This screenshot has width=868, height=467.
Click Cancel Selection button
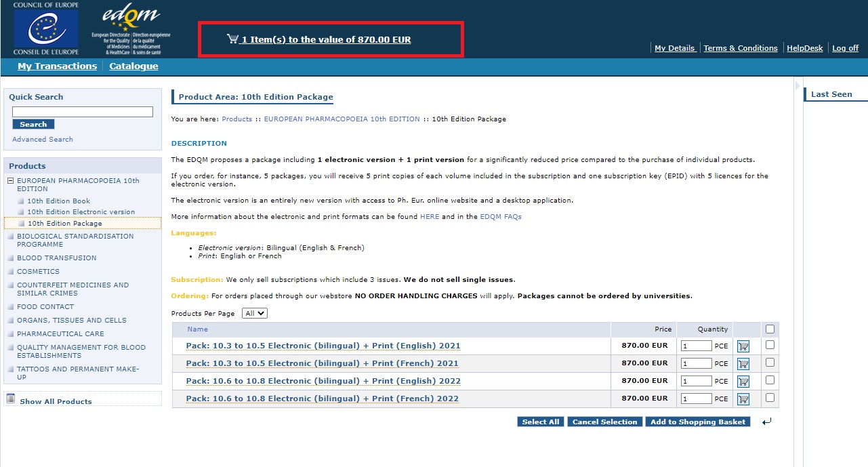click(605, 422)
